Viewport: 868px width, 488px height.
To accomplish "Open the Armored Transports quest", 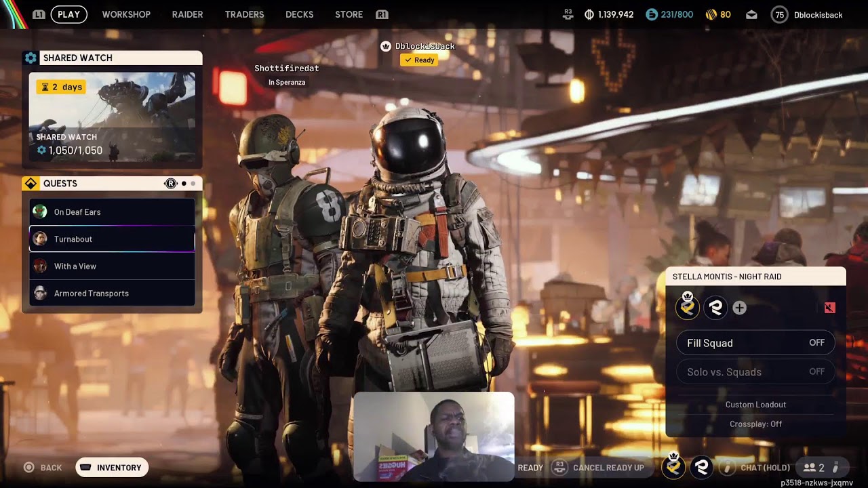I will (112, 293).
